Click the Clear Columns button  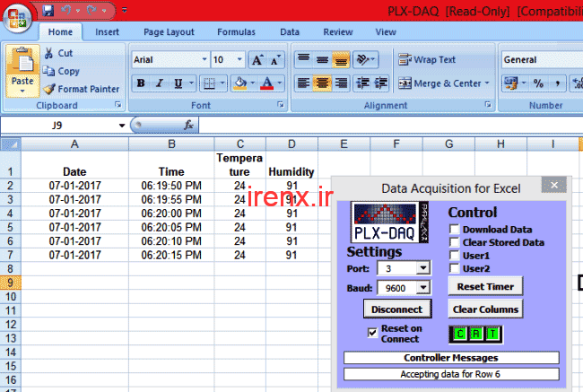pos(484,309)
